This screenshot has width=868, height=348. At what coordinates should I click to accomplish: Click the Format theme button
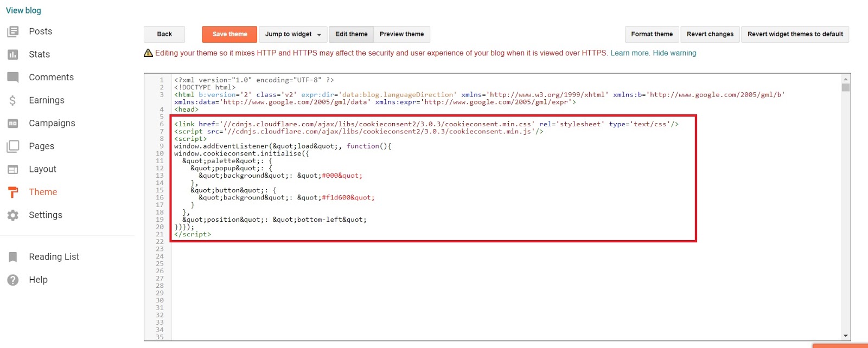click(x=652, y=34)
